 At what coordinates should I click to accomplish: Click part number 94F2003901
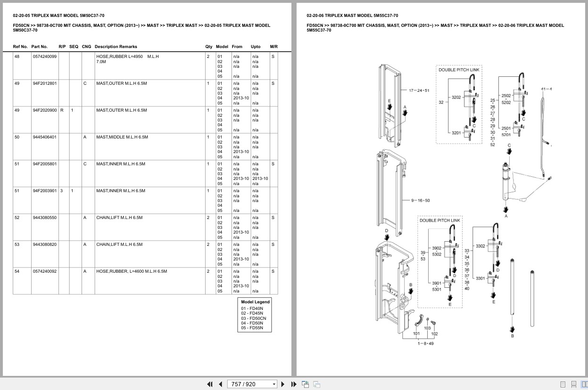click(x=45, y=191)
